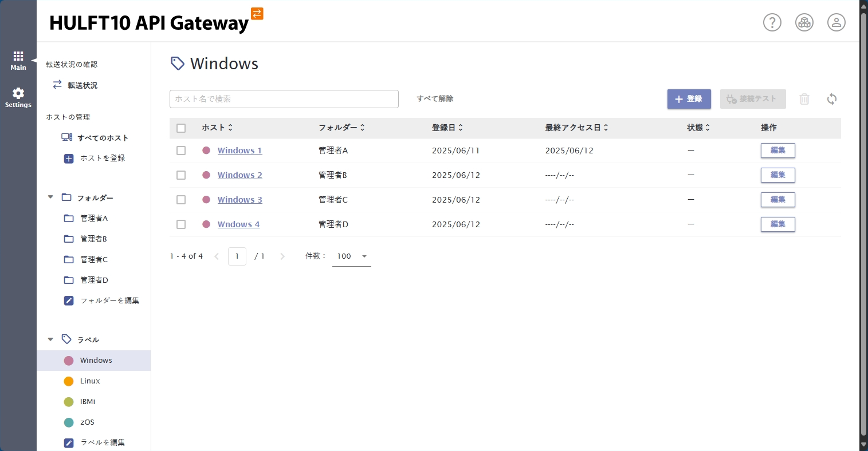The width and height of the screenshot is (868, 451).
Task: Open the user account icon
Action: [x=836, y=22]
